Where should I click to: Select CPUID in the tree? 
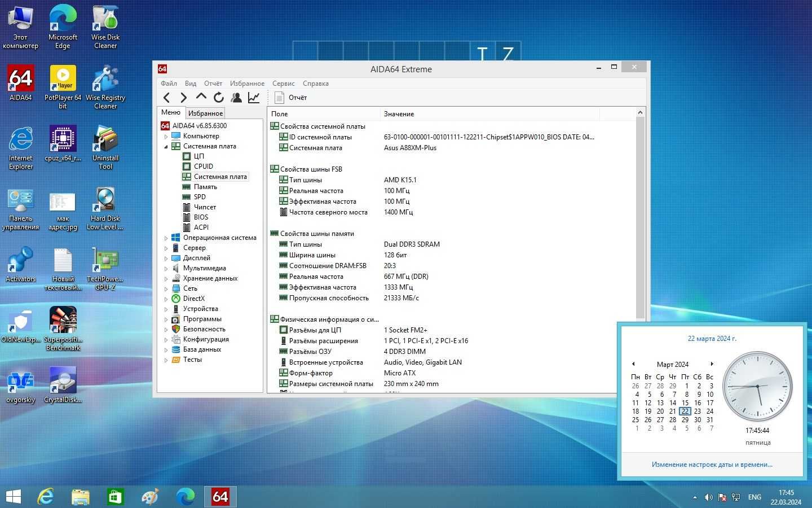pyautogui.click(x=203, y=167)
